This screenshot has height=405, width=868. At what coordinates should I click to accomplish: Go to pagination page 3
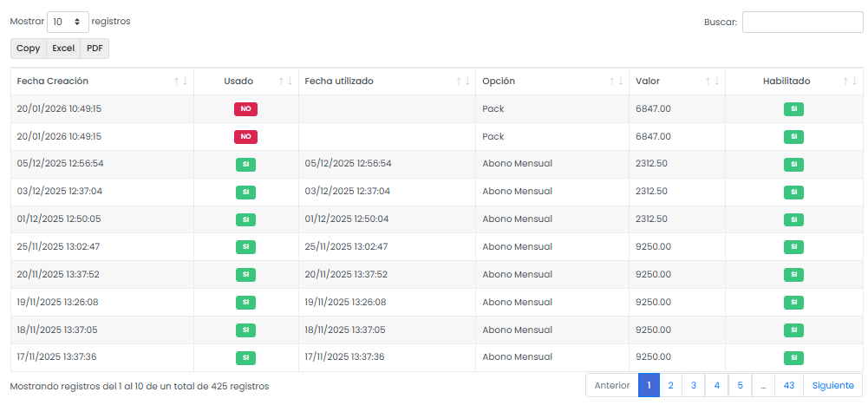pos(693,386)
